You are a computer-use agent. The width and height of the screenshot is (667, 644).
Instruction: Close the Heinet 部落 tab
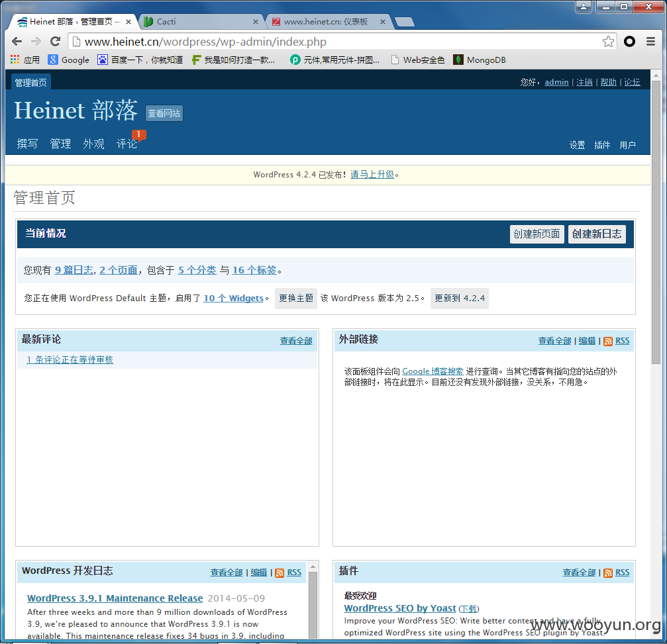(128, 22)
